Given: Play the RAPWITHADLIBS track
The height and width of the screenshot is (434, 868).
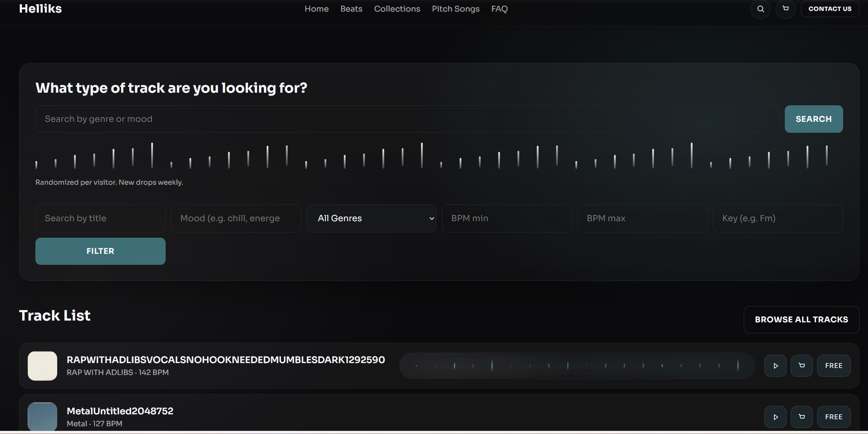Looking at the screenshot, I should tap(775, 366).
